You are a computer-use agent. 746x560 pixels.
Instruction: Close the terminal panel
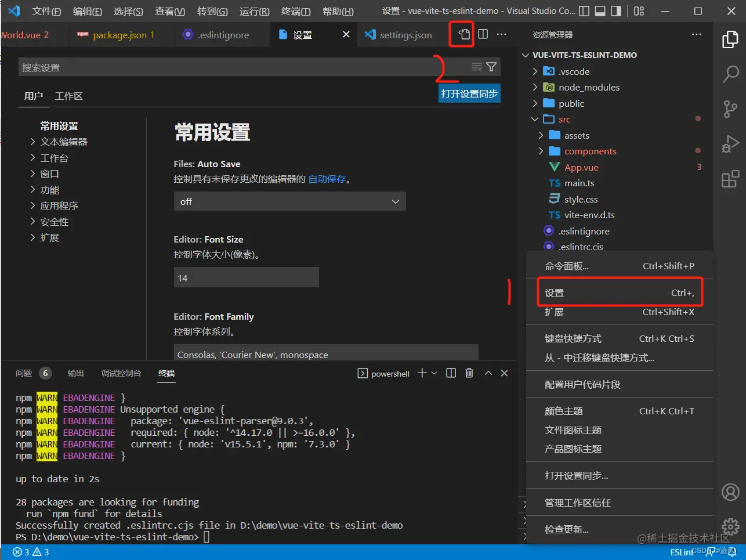[505, 373]
